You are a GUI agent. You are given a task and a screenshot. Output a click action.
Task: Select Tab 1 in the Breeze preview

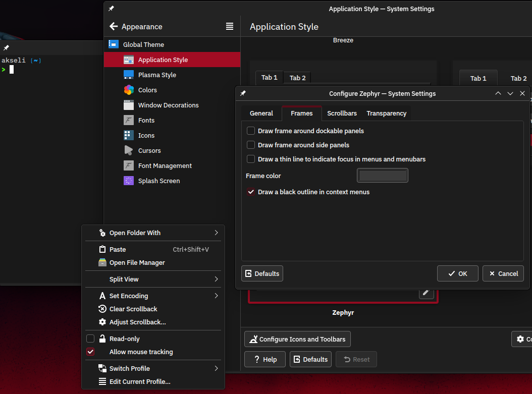[270, 78]
